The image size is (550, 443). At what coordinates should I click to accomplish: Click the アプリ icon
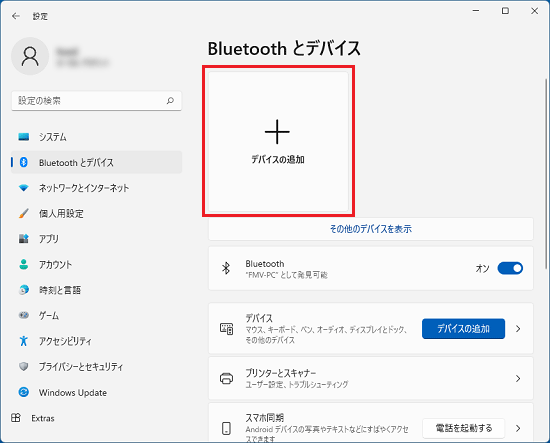pyautogui.click(x=24, y=239)
